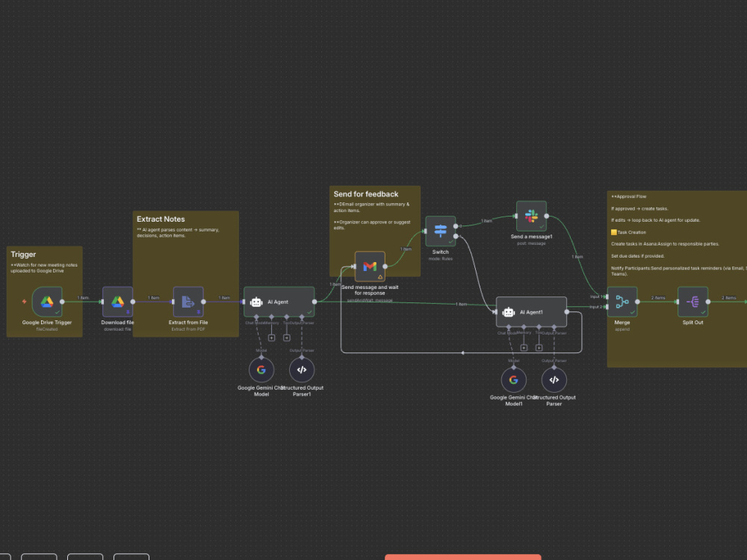Click Merge node output handle
Viewport: 747px width, 560px height.
point(637,302)
